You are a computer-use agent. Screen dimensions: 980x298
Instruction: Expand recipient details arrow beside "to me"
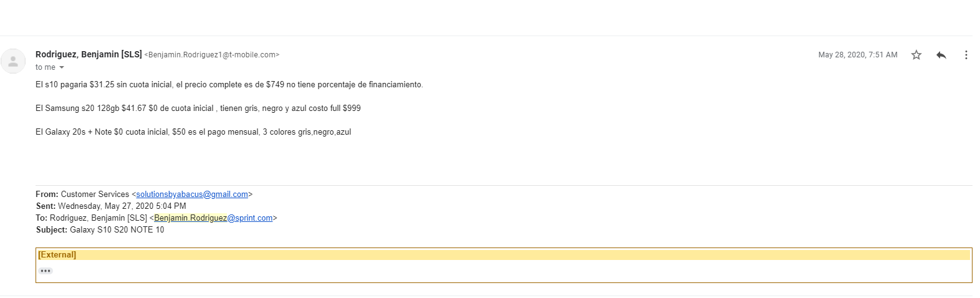62,67
